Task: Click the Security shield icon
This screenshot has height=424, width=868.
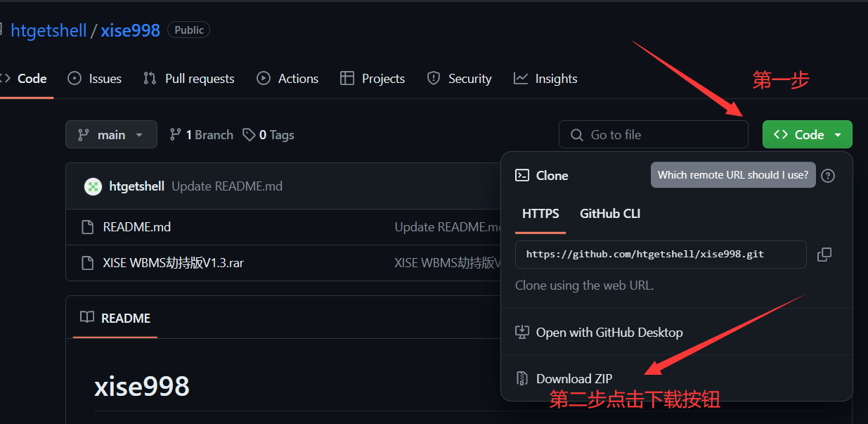Action: click(x=434, y=79)
